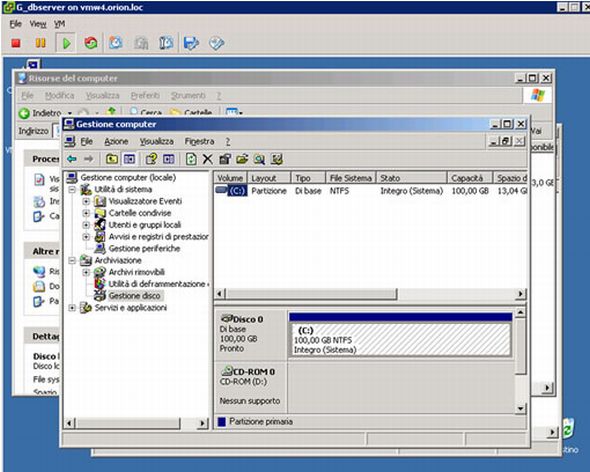Screen dimensions: 590x472
Task: Click the view pane layout icon after Help
Action: point(169,159)
